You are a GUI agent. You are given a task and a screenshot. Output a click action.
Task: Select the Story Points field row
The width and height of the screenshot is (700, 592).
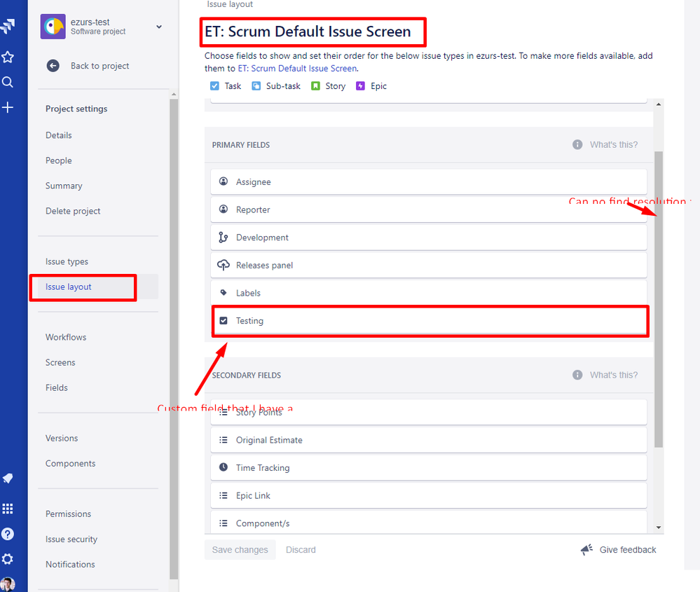pos(429,412)
